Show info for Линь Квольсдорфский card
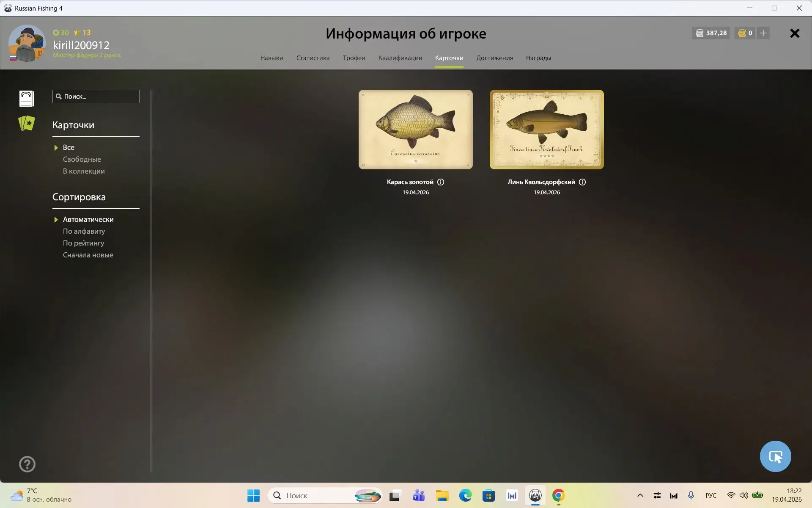812x508 pixels. (582, 182)
